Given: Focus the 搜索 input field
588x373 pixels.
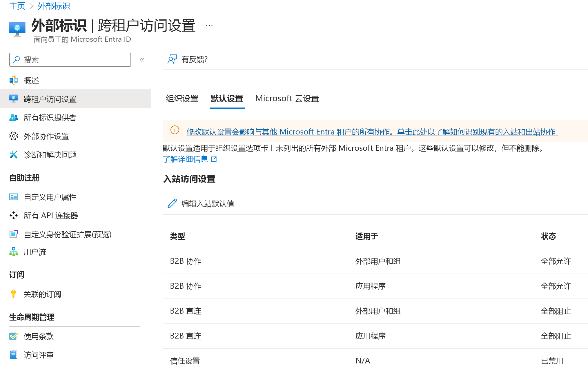Looking at the screenshot, I should pos(70,60).
